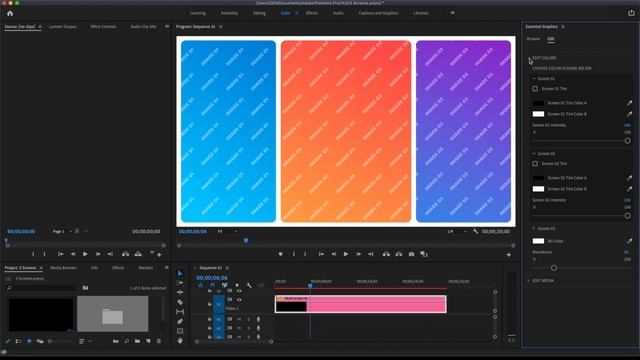This screenshot has height=360, width=640.
Task: Open Source monitor Page 1 dropdown
Action: pyautogui.click(x=62, y=231)
